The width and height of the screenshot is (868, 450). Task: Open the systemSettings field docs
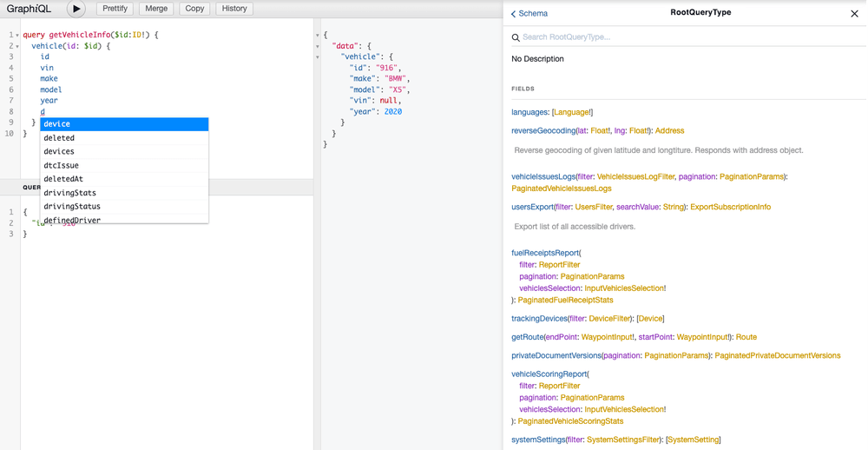pos(538,440)
